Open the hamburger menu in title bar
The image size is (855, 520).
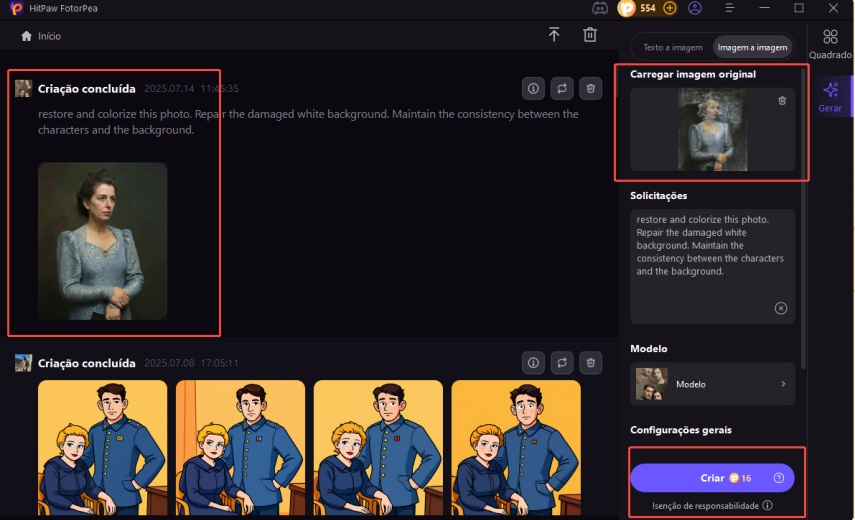731,8
